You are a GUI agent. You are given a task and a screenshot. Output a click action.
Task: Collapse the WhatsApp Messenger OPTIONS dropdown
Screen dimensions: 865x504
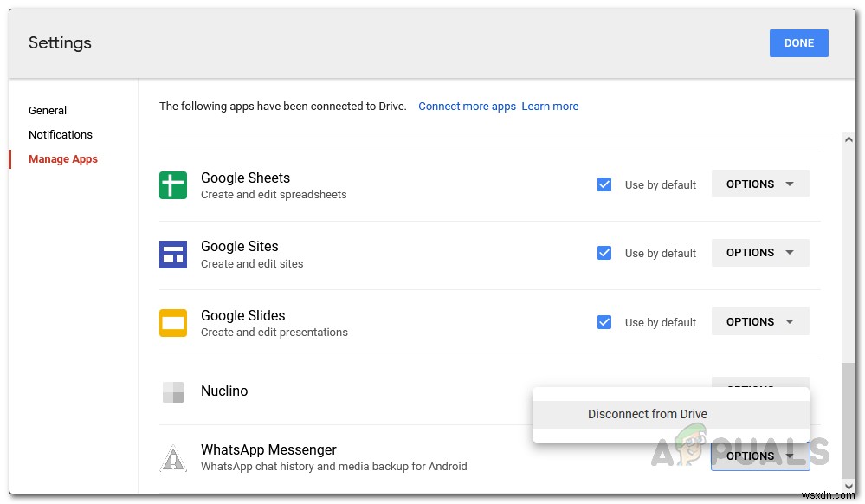759,456
